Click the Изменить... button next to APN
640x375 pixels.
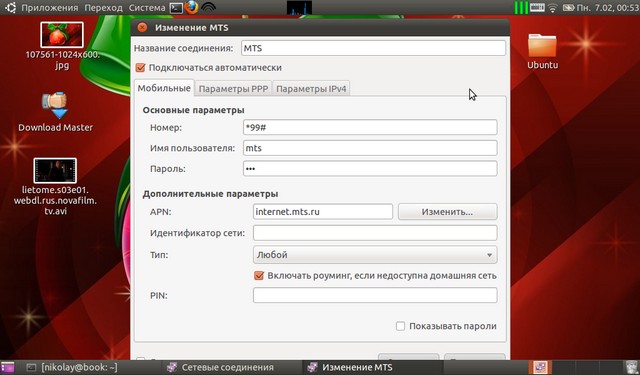(x=447, y=212)
